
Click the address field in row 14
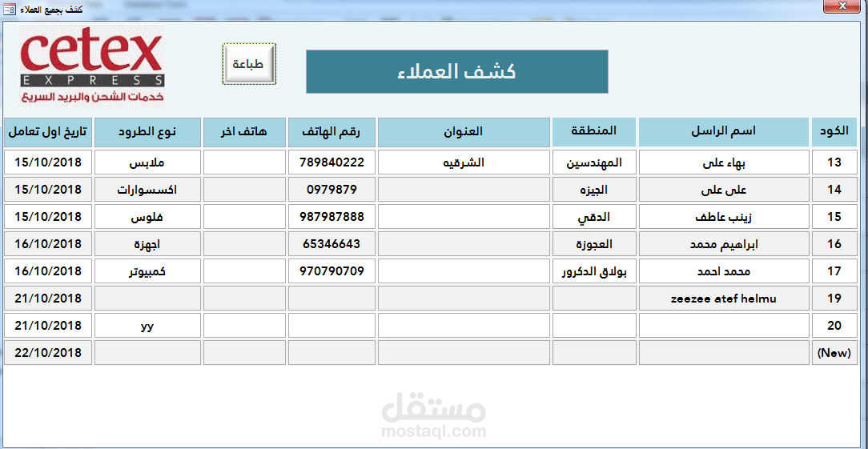464,190
